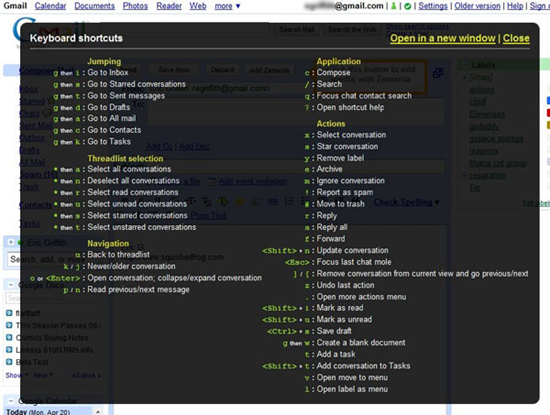Open the more dropdown in top navigation
Screen dimensions: 550x415
(227, 6)
